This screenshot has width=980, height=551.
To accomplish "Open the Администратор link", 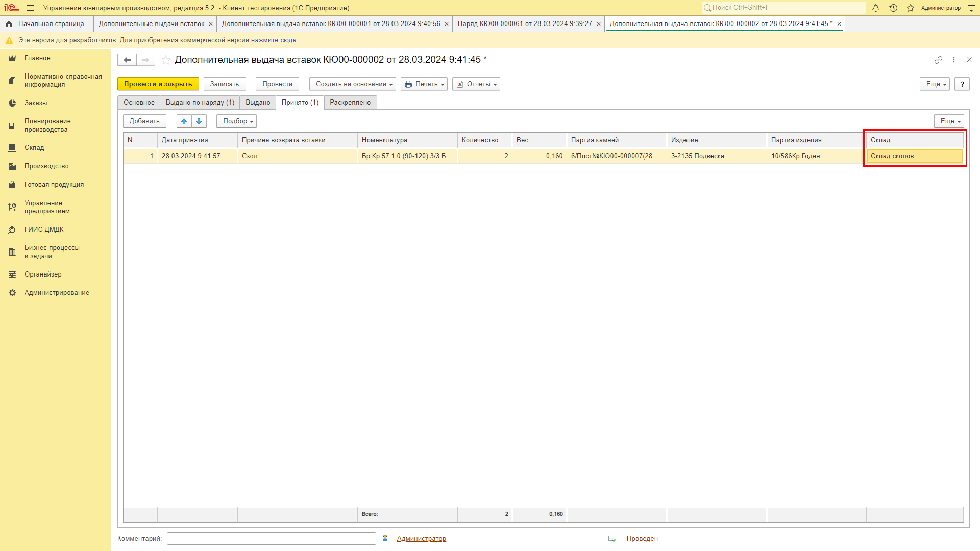I will coord(422,539).
